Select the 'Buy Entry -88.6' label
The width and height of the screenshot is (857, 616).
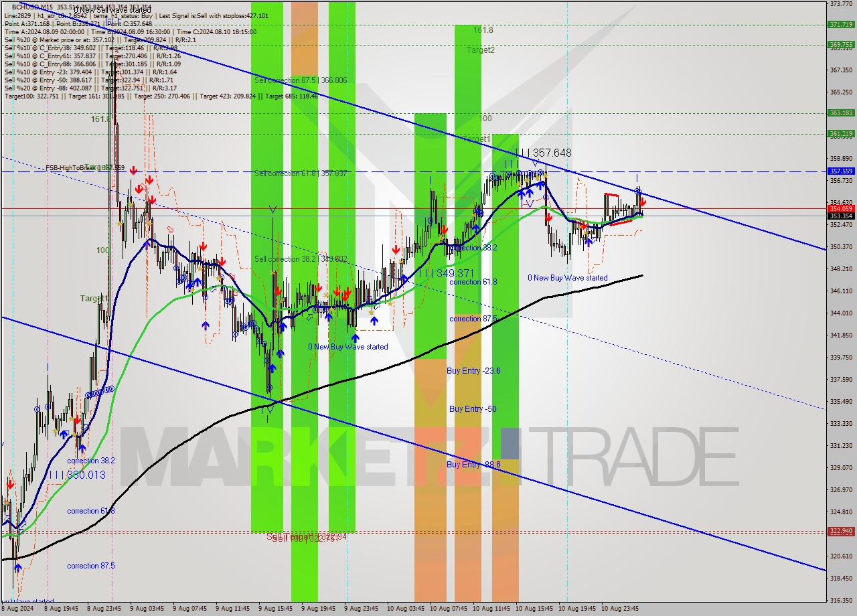click(x=473, y=465)
